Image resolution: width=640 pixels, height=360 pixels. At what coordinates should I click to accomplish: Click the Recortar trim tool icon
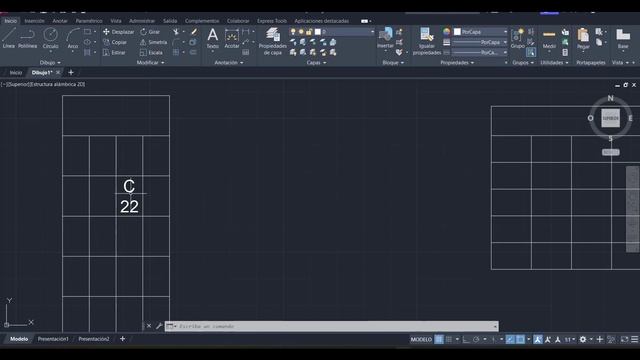point(176,32)
